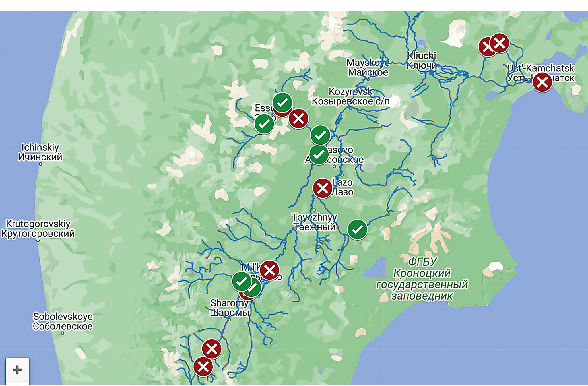
Task: Select the red X marker near Mil'kovo
Action: coord(269,270)
